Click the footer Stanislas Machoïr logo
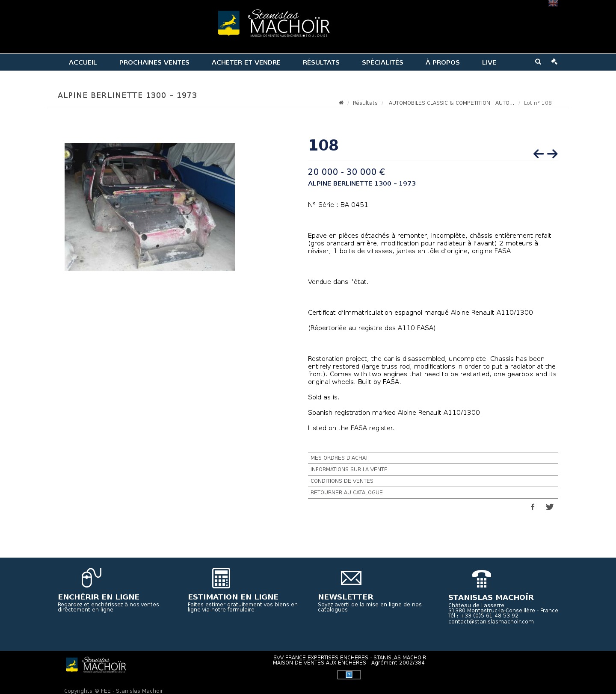The height and width of the screenshot is (694, 616). tap(96, 665)
